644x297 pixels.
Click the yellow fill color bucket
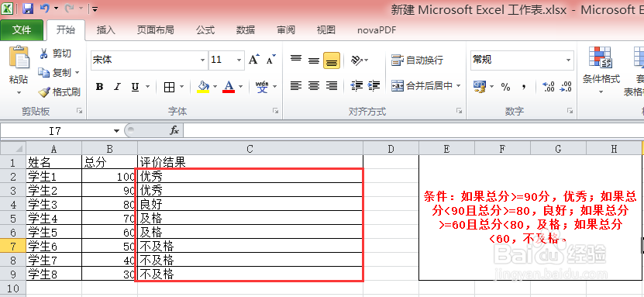pyautogui.click(x=203, y=87)
